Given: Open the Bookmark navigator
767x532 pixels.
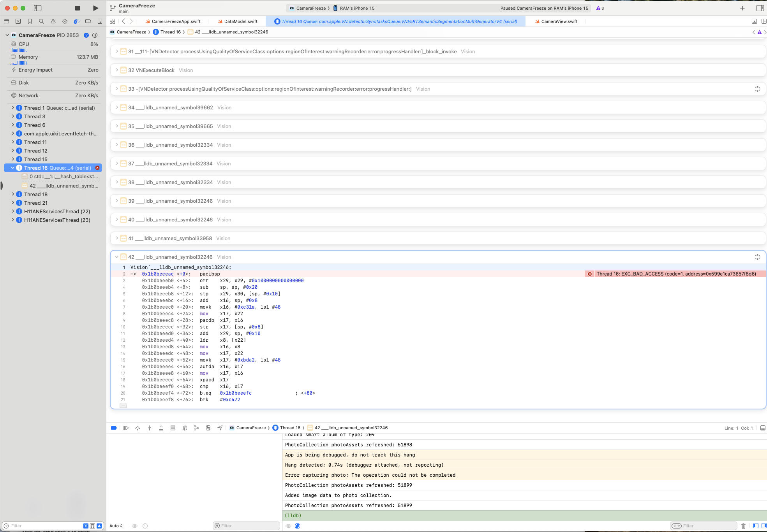Looking at the screenshot, I should (x=30, y=21).
